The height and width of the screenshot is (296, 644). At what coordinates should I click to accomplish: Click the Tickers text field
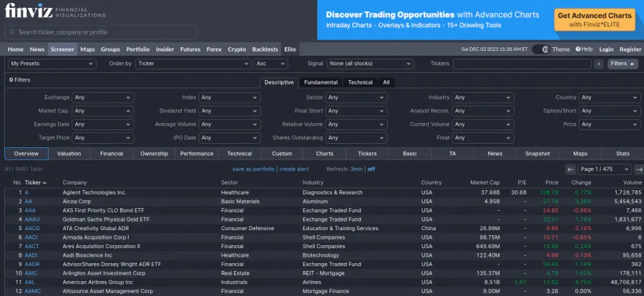pyautogui.click(x=522, y=64)
